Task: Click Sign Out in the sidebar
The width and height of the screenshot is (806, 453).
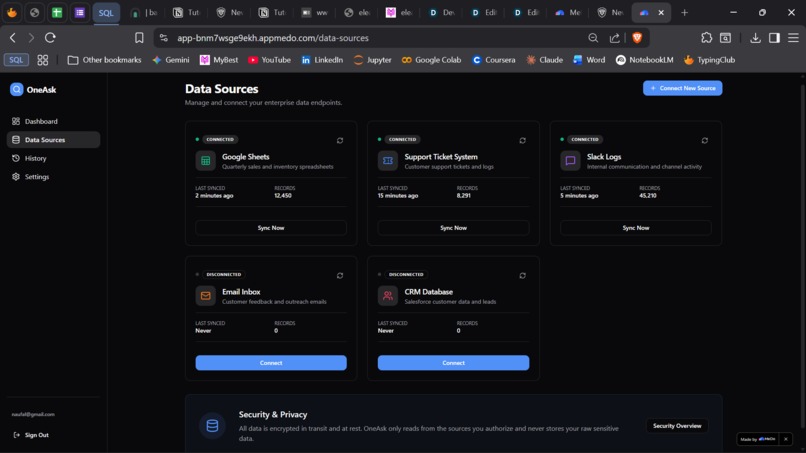Action: click(x=31, y=435)
